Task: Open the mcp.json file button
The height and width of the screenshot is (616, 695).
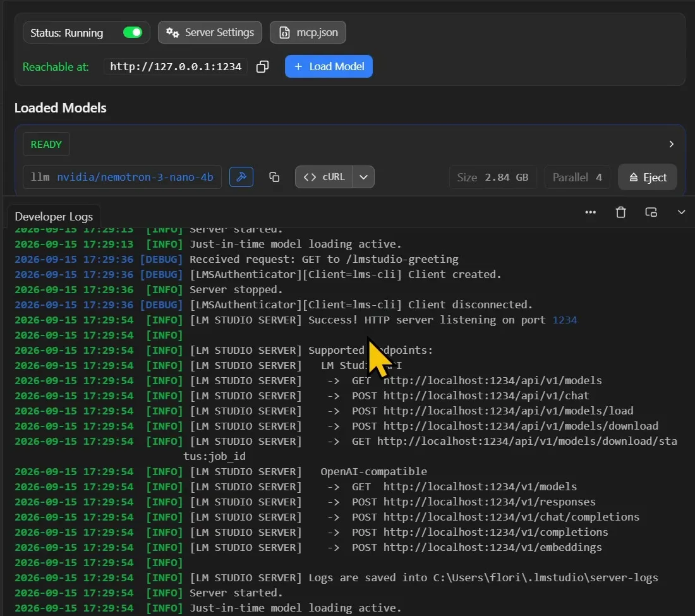Action: tap(308, 32)
